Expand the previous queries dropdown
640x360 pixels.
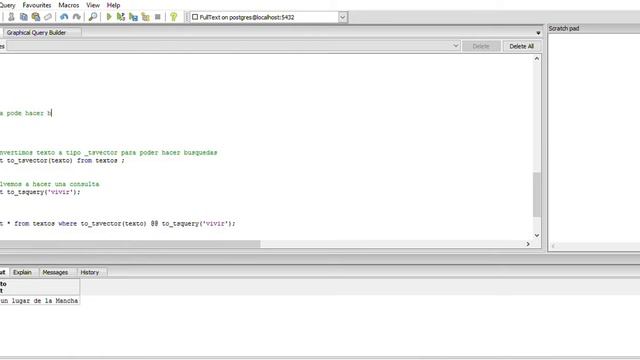pos(456,46)
